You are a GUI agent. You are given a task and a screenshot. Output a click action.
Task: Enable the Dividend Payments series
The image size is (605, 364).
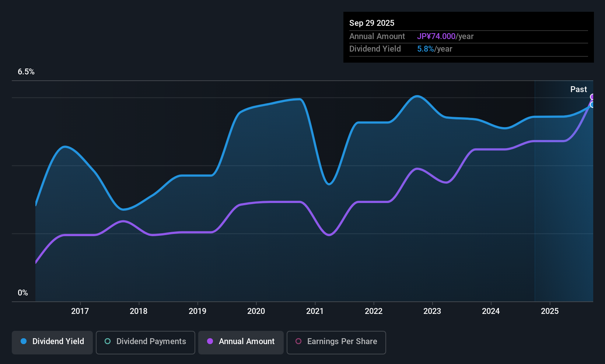(x=145, y=342)
